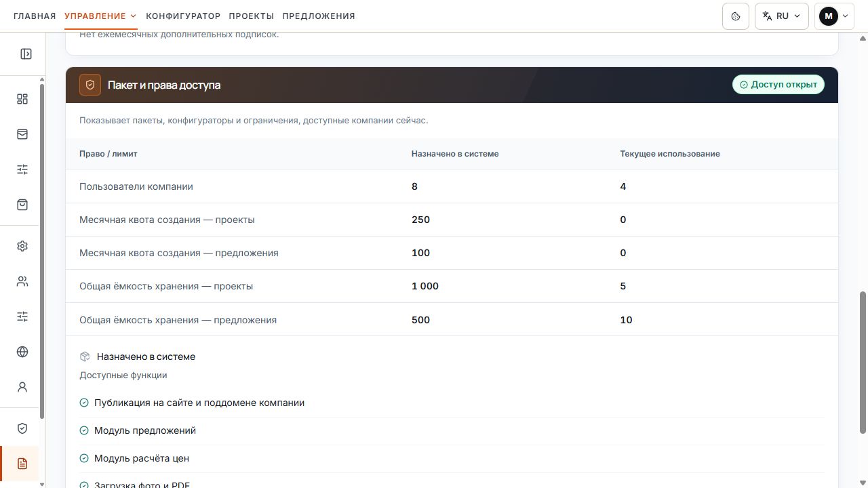Open the inbox tray icon in sidebar
Screen dimensions: 868x488
pyautogui.click(x=22, y=134)
